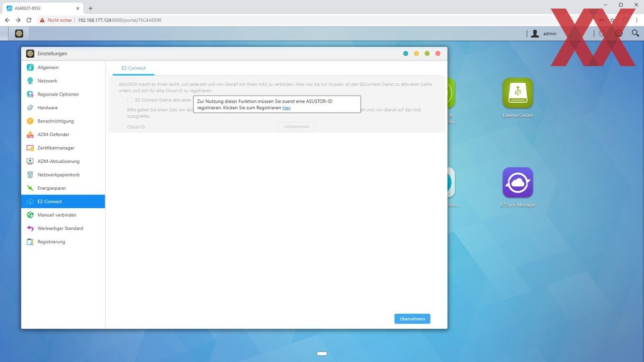Viewport: 644px width, 362px height.
Task: Select the Zertifikatmanager icon
Action: (x=30, y=148)
